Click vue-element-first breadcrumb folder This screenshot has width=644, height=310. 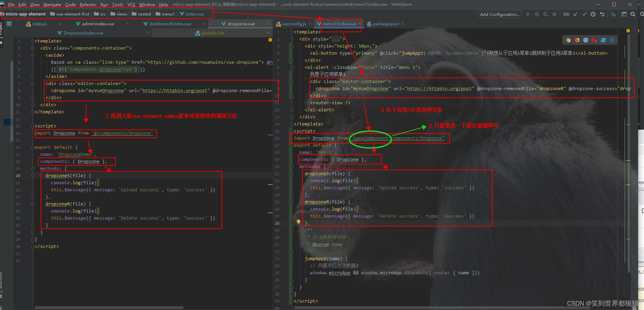[70, 14]
